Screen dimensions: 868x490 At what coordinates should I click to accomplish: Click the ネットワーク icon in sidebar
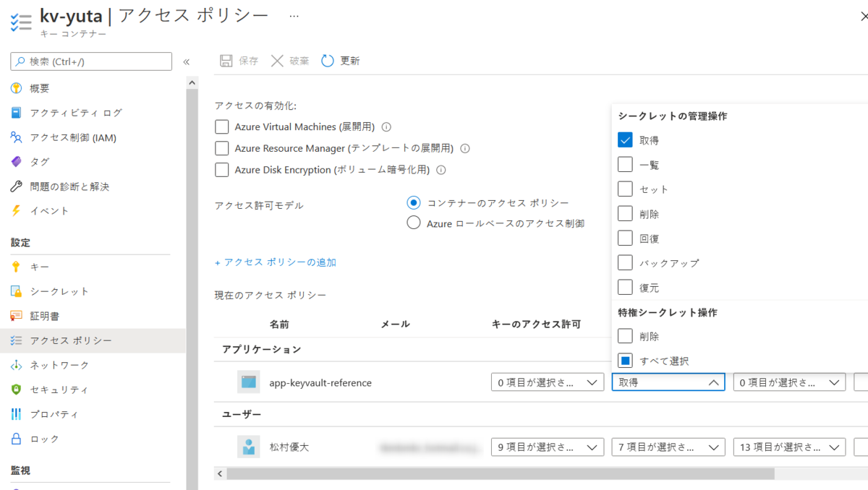[17, 365]
